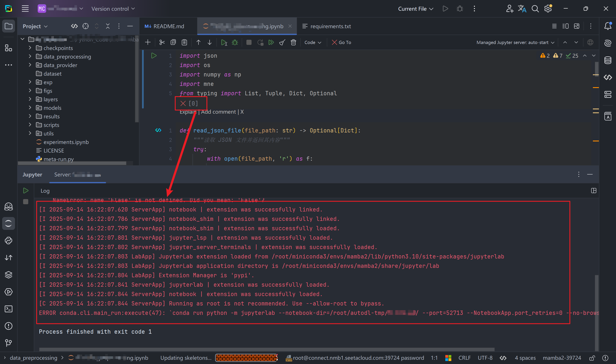
Task: Stop the Jupyter server process
Action: pos(25,202)
